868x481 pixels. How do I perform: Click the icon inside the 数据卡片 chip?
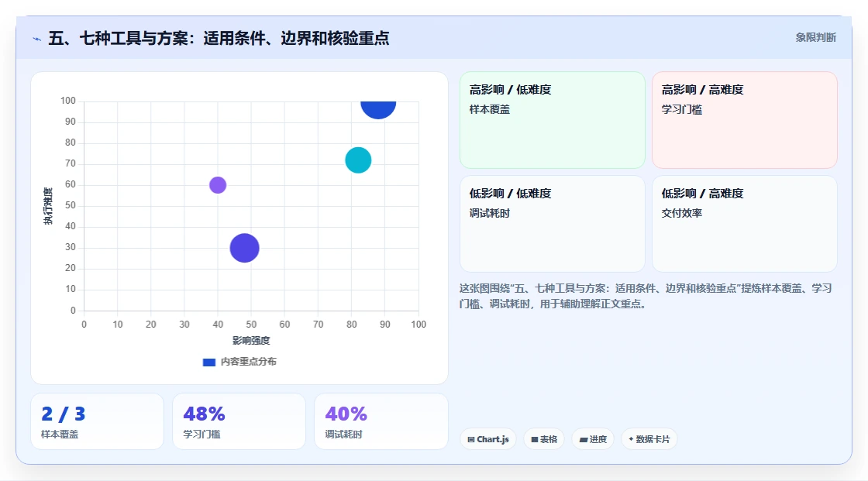[631, 439]
